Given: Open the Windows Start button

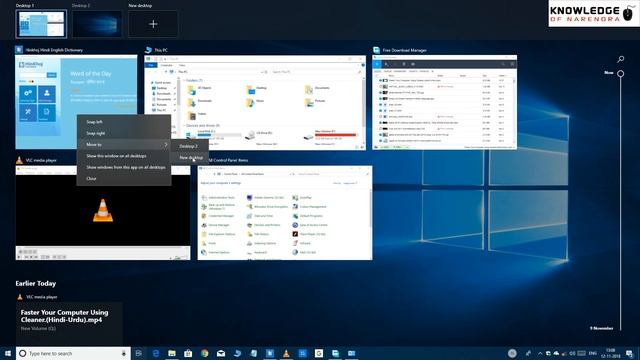Looking at the screenshot, I should (x=8, y=353).
